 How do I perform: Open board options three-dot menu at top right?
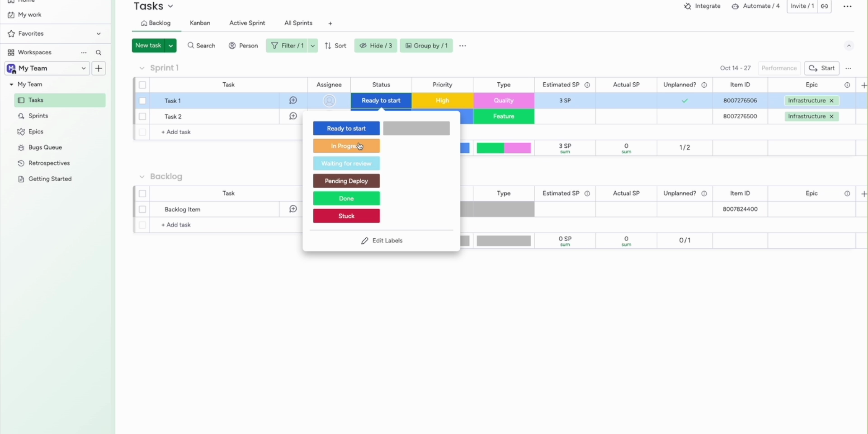click(847, 6)
